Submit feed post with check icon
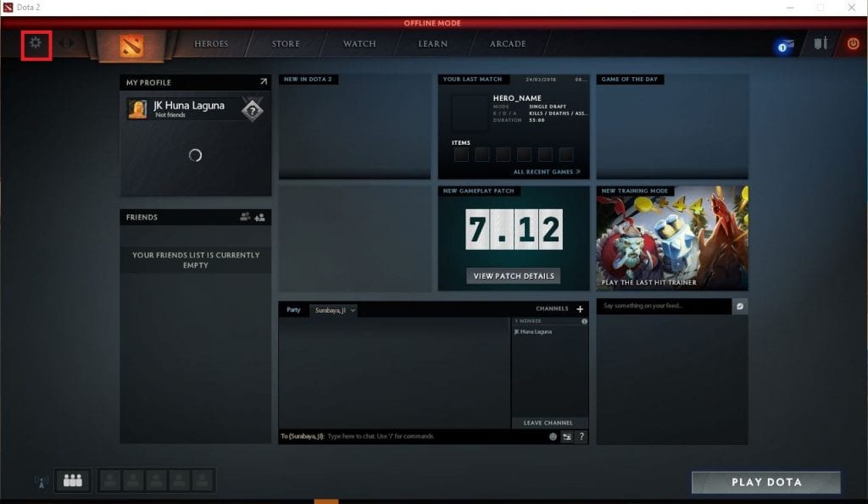Image resolution: width=868 pixels, height=504 pixels. click(740, 306)
